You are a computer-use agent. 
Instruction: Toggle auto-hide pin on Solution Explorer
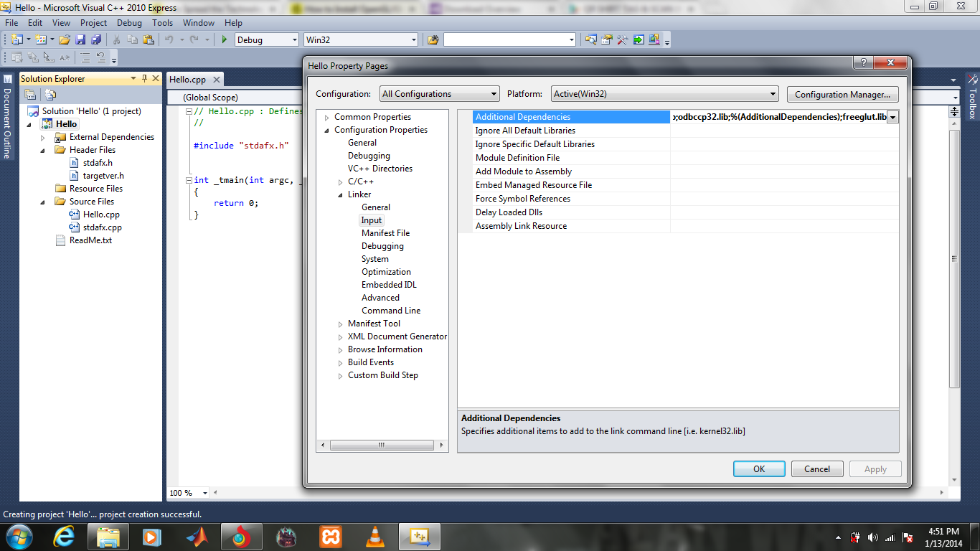(144, 78)
